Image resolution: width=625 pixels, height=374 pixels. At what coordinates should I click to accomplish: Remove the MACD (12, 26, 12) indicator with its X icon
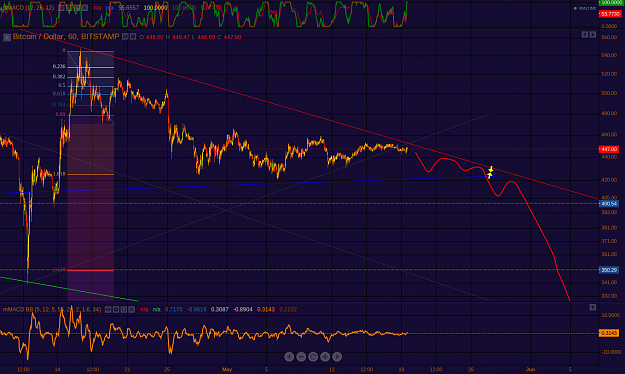click(x=85, y=8)
